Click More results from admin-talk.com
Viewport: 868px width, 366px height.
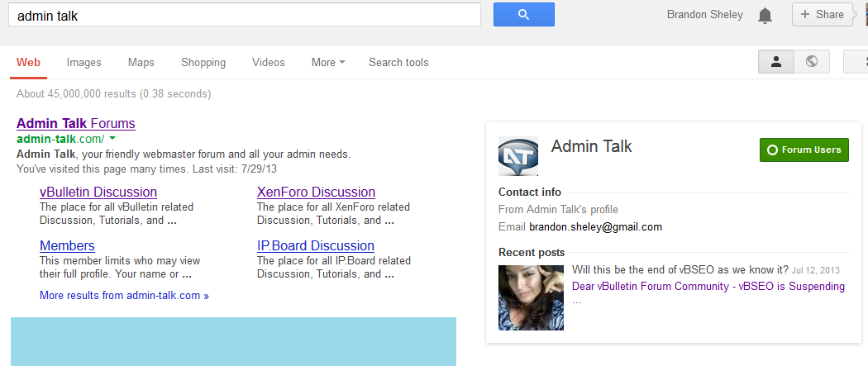125,296
